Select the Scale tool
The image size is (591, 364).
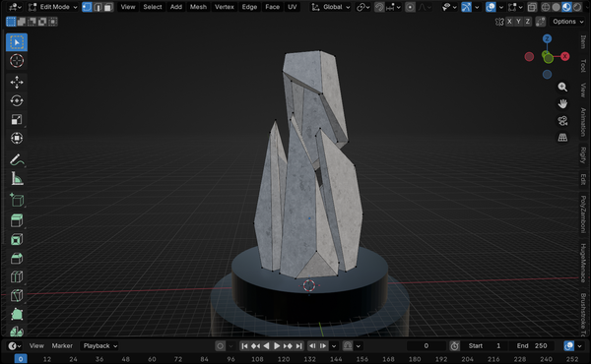click(x=17, y=119)
